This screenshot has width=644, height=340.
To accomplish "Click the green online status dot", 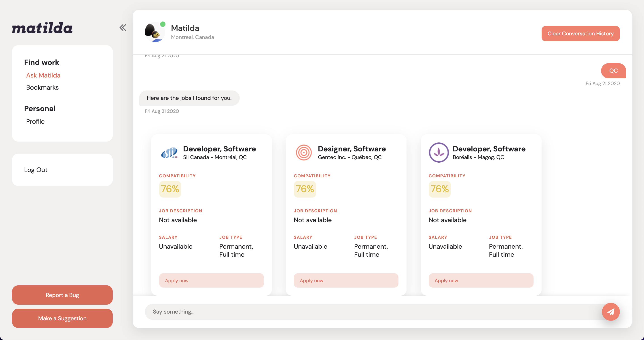I will 163,24.
